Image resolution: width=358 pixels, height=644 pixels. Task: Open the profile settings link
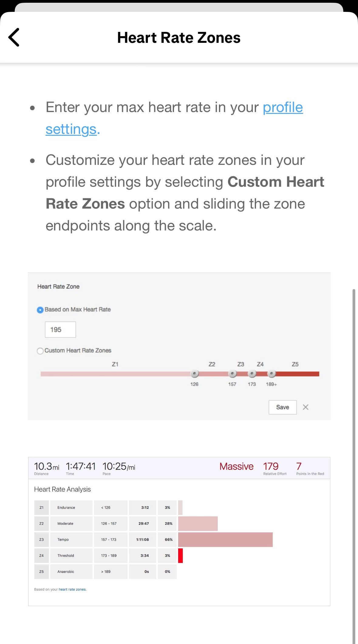(x=174, y=118)
